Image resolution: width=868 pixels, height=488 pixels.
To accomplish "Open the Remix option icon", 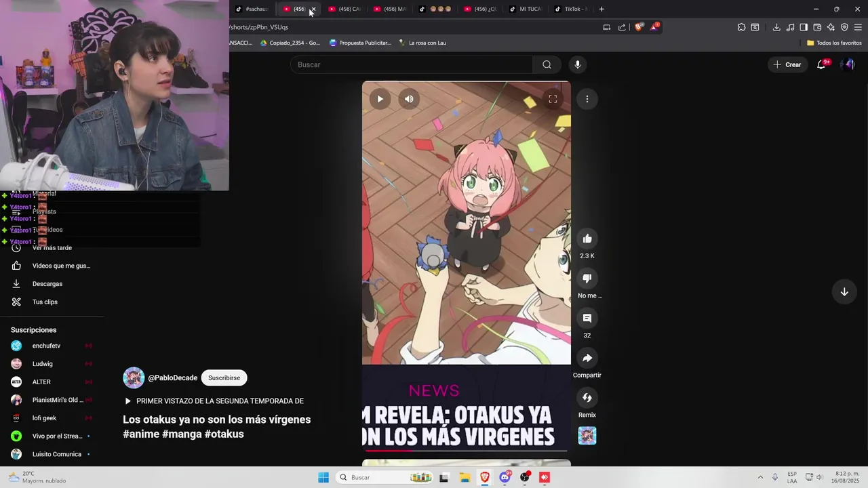I will click(587, 398).
